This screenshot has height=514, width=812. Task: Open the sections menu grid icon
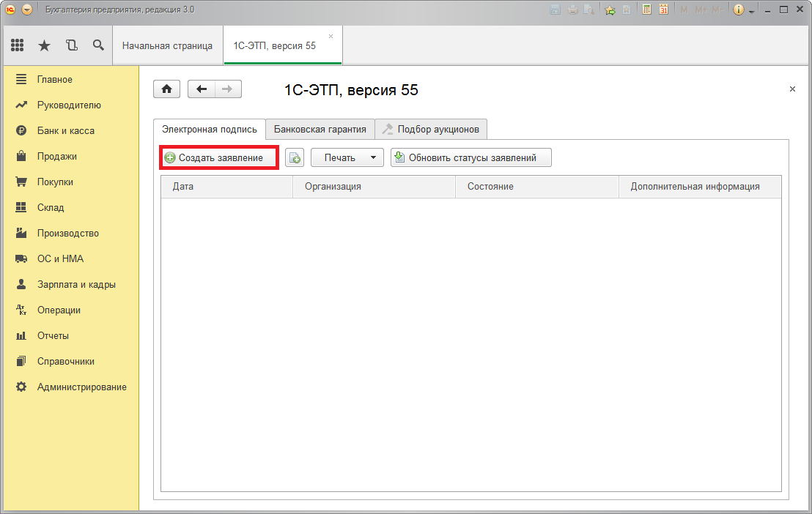(18, 45)
